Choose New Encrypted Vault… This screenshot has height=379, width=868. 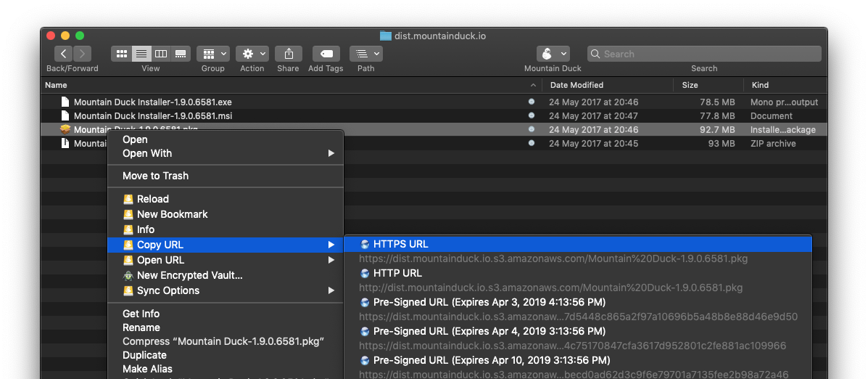[226, 275]
